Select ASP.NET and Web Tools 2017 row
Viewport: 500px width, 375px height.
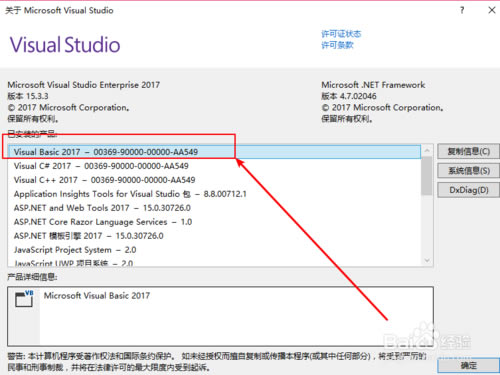pyautogui.click(x=214, y=208)
